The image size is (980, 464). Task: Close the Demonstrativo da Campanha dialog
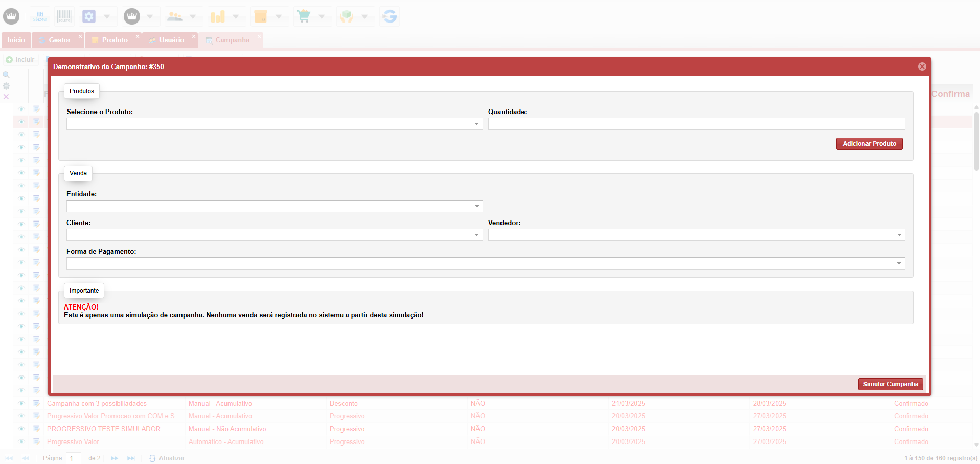point(922,67)
